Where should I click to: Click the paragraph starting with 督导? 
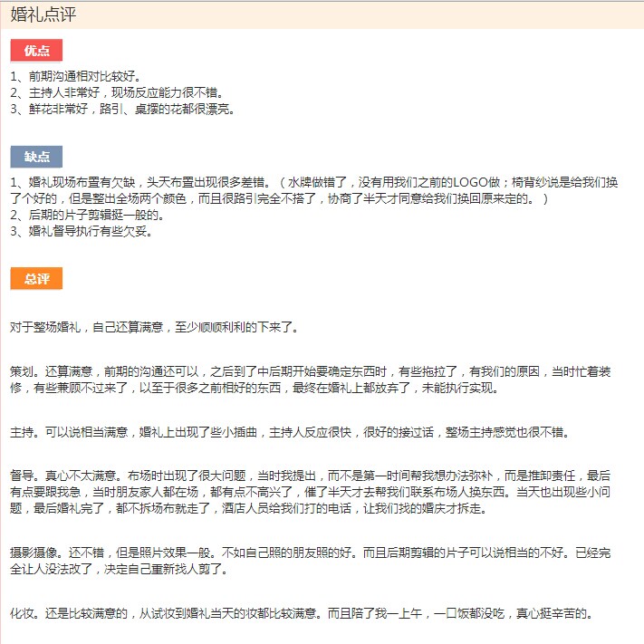click(x=311, y=493)
